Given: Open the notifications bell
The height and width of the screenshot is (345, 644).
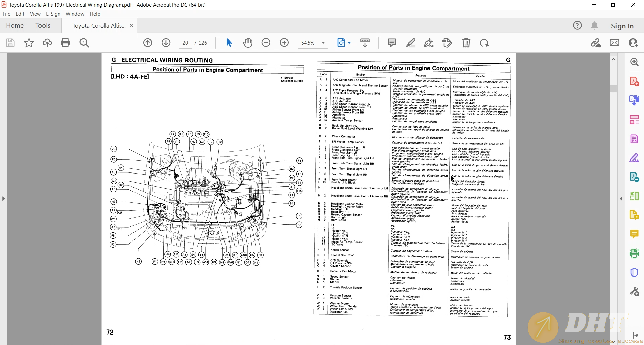Looking at the screenshot, I should (594, 26).
